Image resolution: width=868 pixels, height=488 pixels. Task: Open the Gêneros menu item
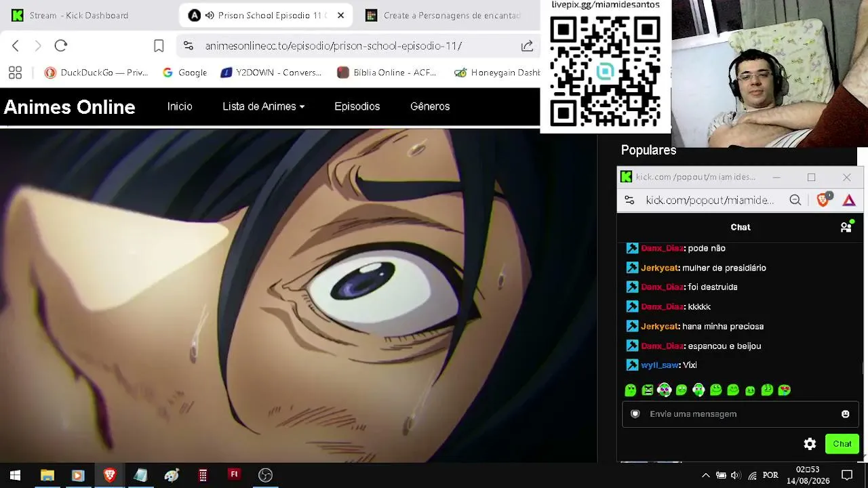click(430, 106)
